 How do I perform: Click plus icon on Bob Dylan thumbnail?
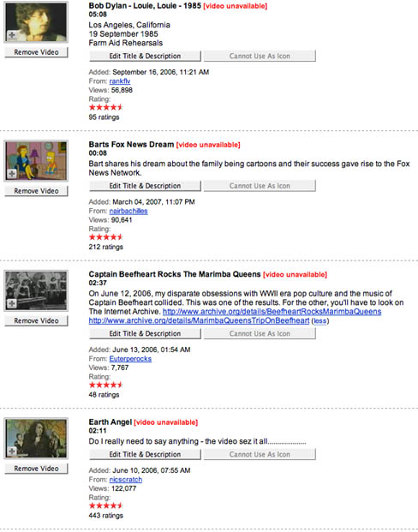[x=12, y=35]
